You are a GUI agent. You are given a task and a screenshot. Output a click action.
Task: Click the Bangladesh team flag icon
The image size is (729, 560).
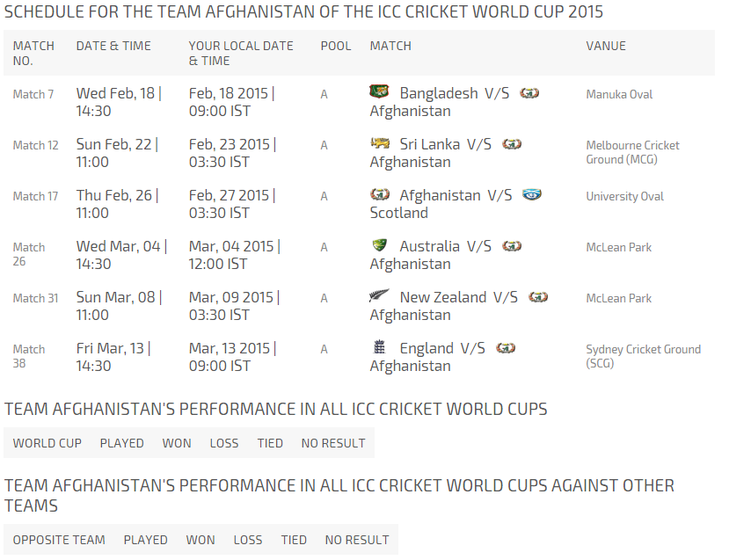coord(379,91)
